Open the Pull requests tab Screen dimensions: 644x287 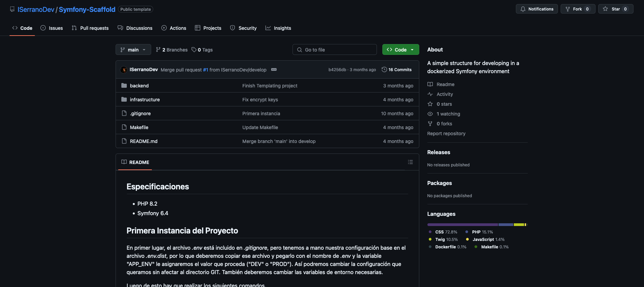(x=90, y=28)
